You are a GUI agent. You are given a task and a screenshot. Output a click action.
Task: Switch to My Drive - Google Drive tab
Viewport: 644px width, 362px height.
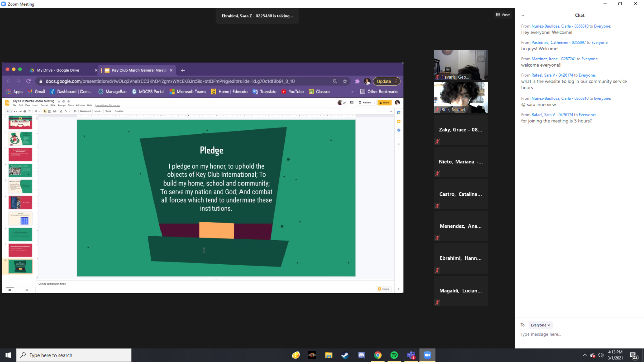[x=58, y=70]
